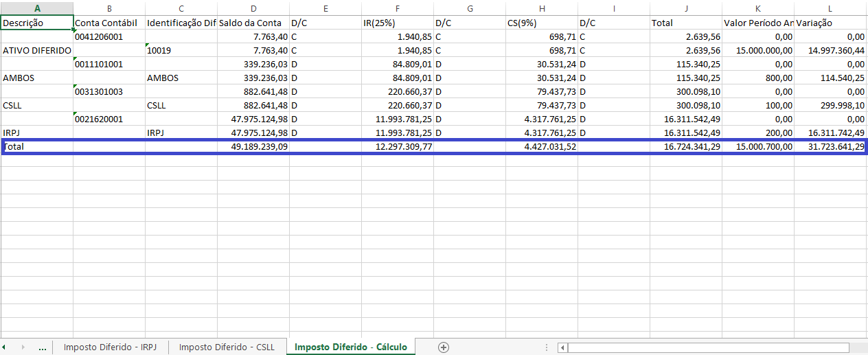868x355 pixels.
Task: Select the Descrição header cell
Action: tap(37, 23)
